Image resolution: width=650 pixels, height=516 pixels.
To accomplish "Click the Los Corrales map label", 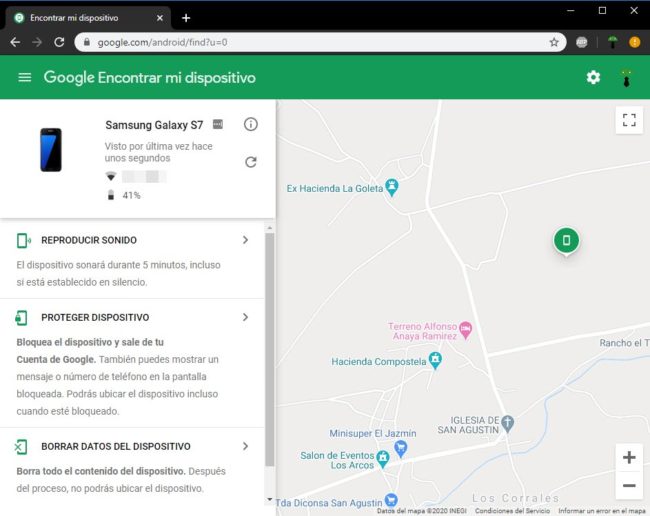I will [x=515, y=497].
